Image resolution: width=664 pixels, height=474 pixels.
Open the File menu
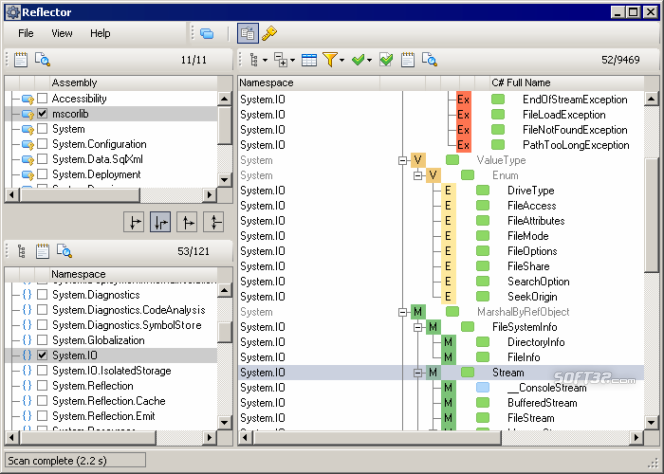[x=26, y=33]
